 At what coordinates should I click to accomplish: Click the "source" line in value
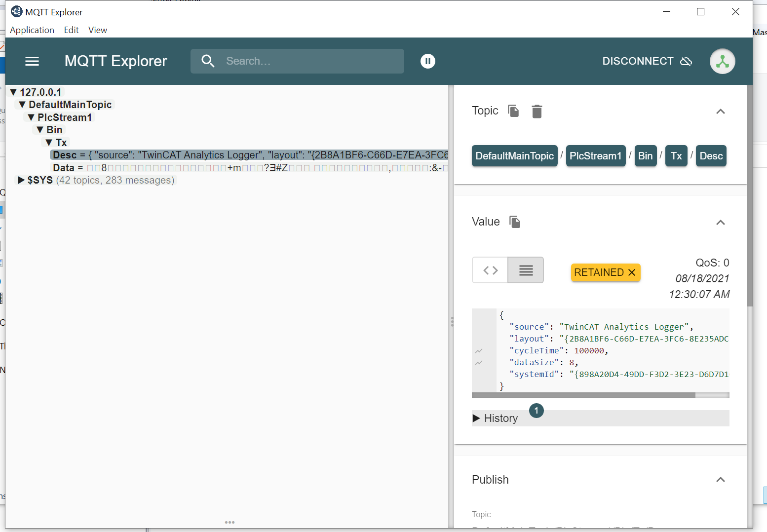click(x=601, y=327)
